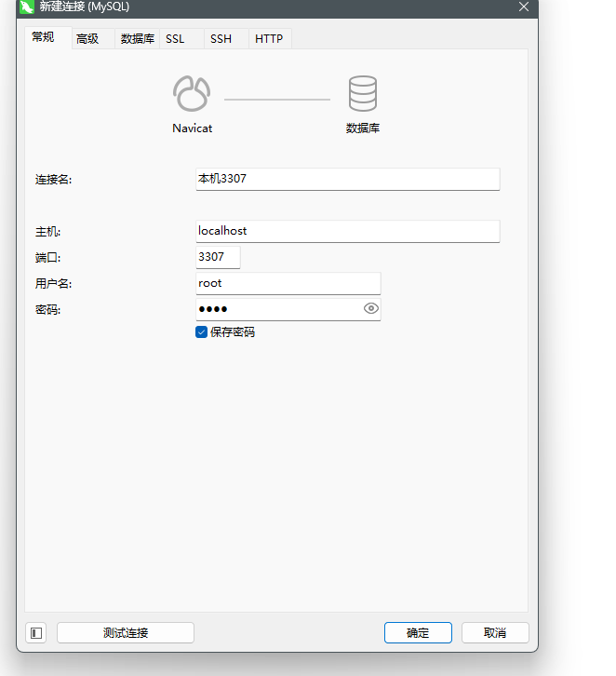The height and width of the screenshot is (676, 616).
Task: Confirm with the 确定 button
Action: tap(418, 633)
